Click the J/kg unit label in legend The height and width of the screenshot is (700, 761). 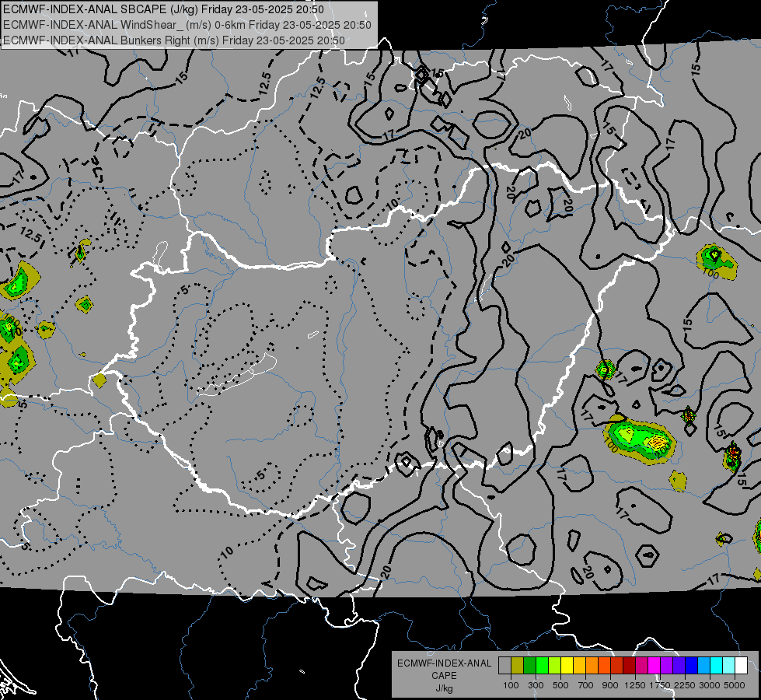(444, 688)
